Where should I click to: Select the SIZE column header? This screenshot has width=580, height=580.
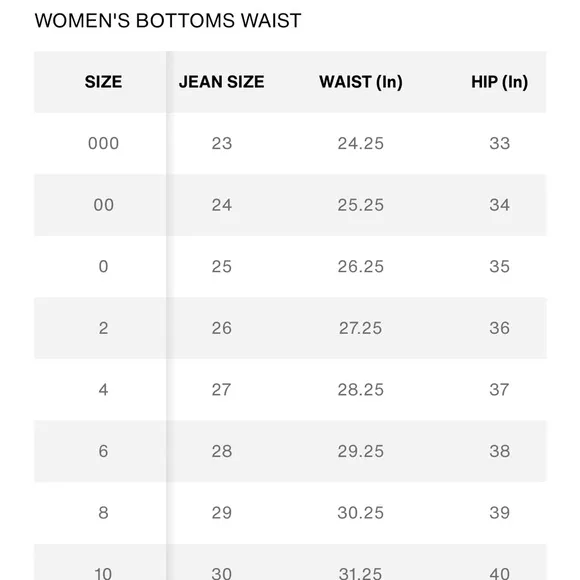tap(103, 82)
